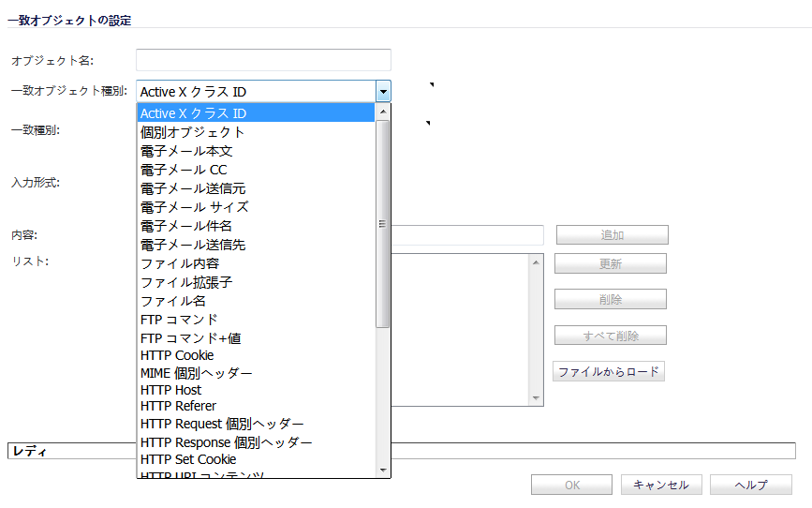Select ファイル拡張子 option

[256, 282]
